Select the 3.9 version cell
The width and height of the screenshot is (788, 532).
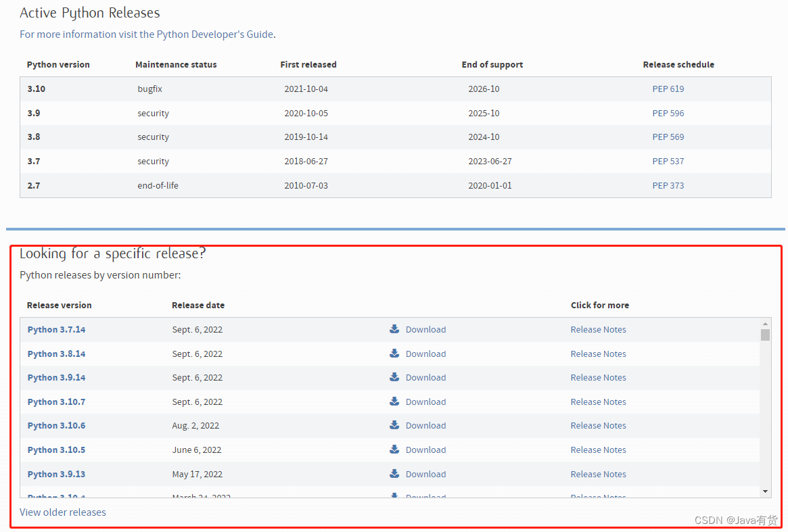click(x=34, y=113)
